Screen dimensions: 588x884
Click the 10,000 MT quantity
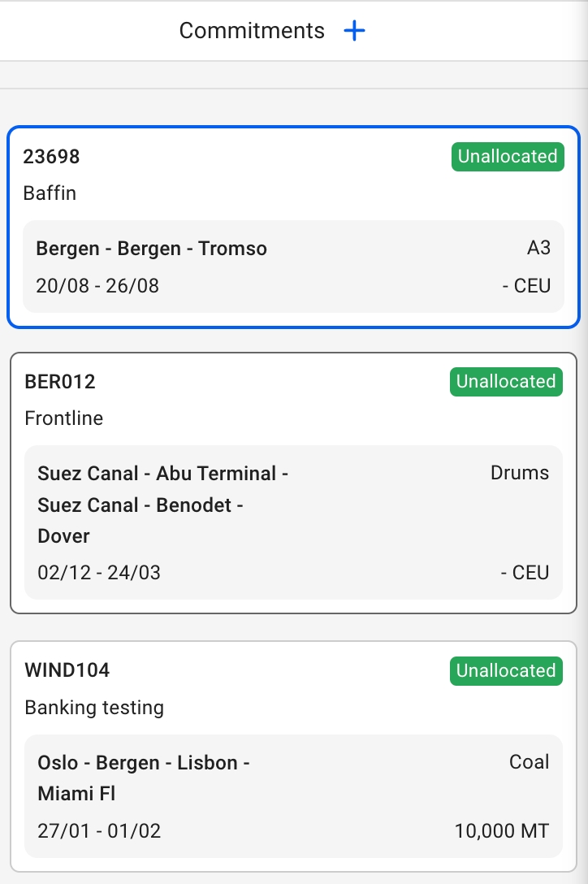[x=502, y=831]
